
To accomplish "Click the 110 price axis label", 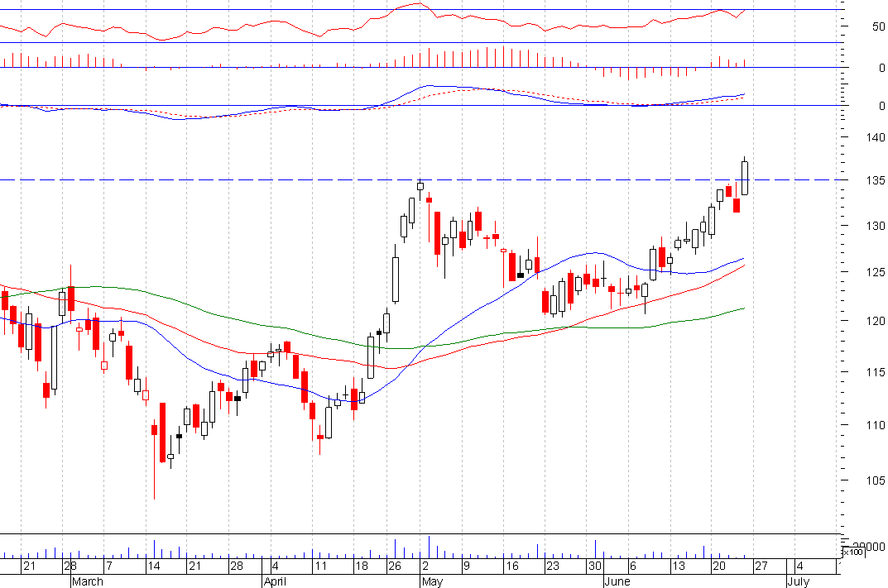I will click(x=876, y=425).
